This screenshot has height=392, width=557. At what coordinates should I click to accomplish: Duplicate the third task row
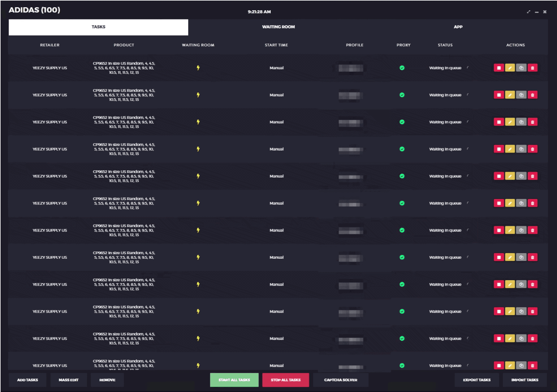[521, 122]
